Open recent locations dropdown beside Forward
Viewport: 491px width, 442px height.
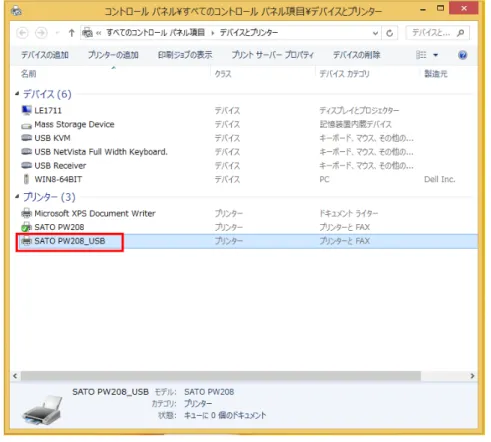click(57, 33)
